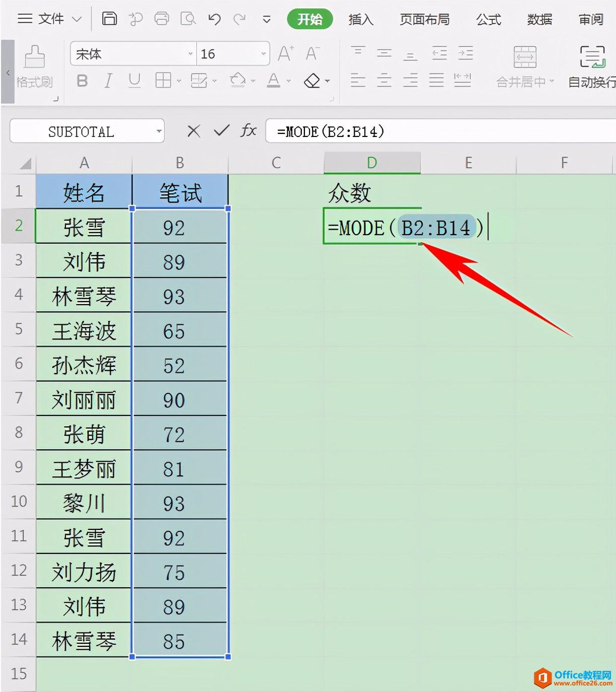Click the Select All corner triangle

point(25,163)
